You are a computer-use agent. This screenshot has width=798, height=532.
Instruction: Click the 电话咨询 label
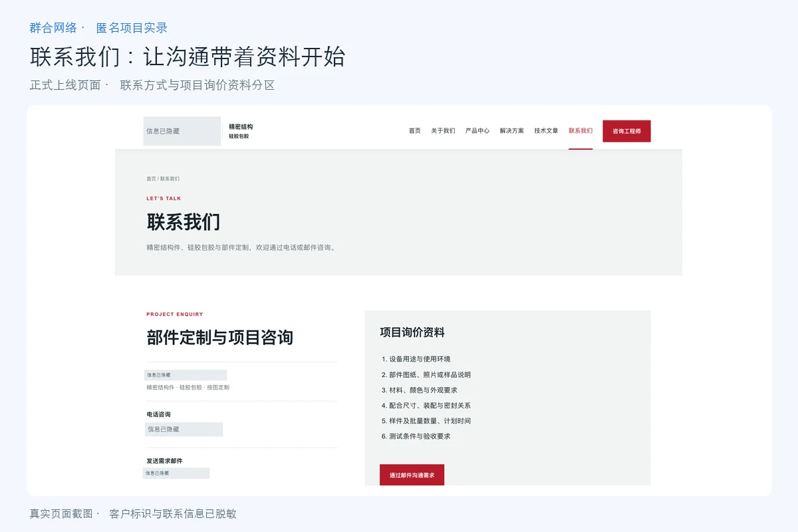pyautogui.click(x=158, y=414)
